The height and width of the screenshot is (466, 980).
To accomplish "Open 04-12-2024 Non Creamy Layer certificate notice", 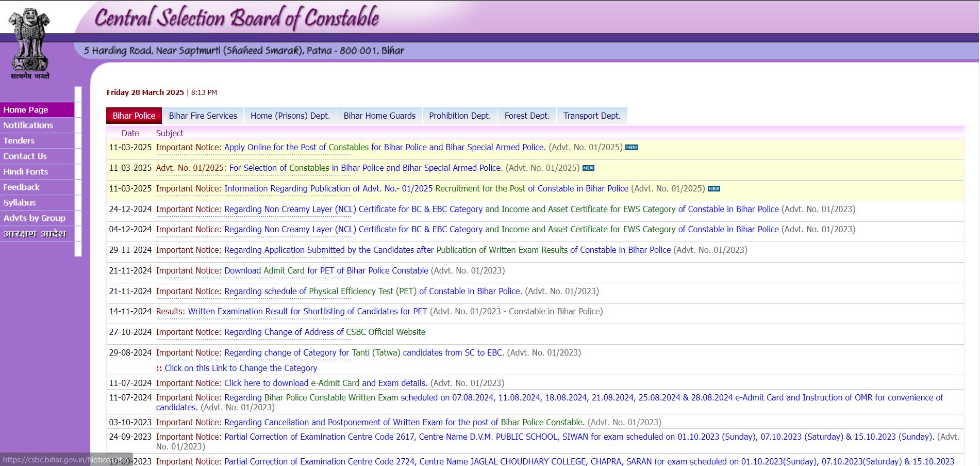I will [x=502, y=229].
